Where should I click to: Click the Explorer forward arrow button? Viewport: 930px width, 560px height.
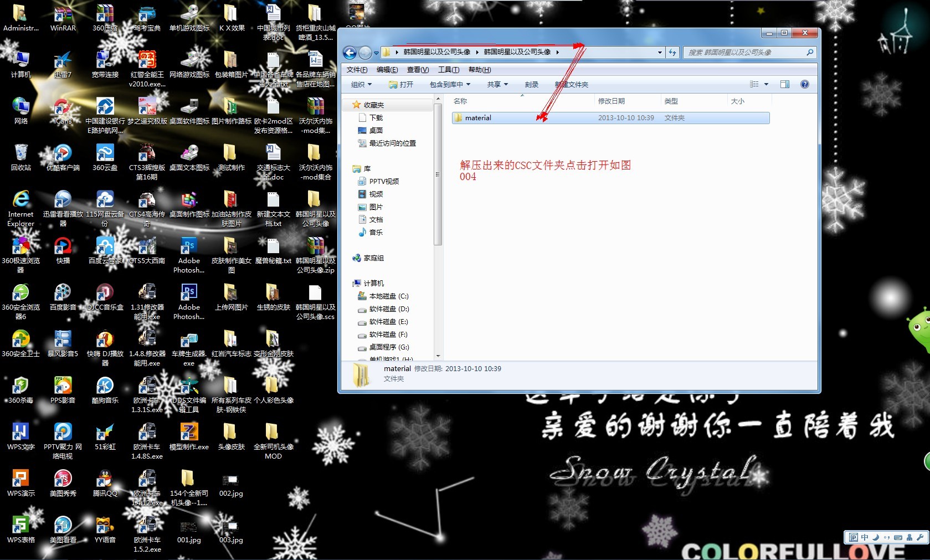coord(365,53)
